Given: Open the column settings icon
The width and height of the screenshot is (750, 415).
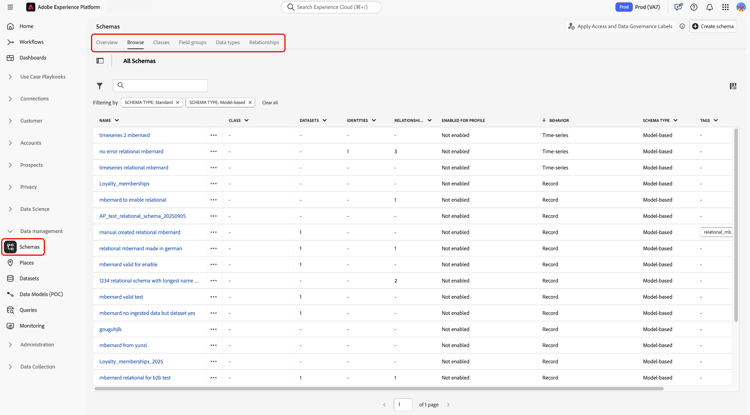Looking at the screenshot, I should coord(733,86).
